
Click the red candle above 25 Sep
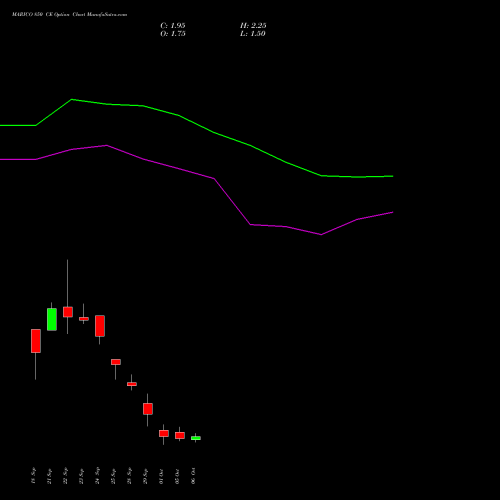pyautogui.click(x=116, y=362)
